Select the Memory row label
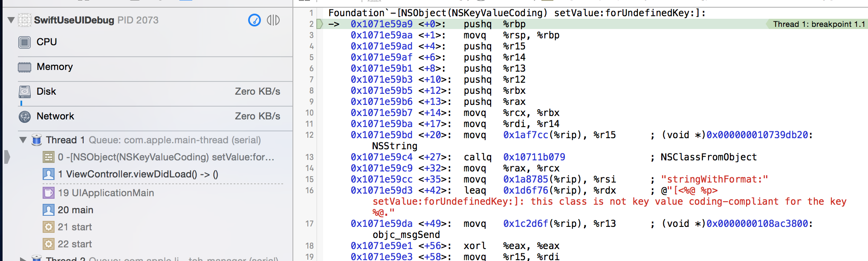Screen dimensions: 868x261 point(55,67)
